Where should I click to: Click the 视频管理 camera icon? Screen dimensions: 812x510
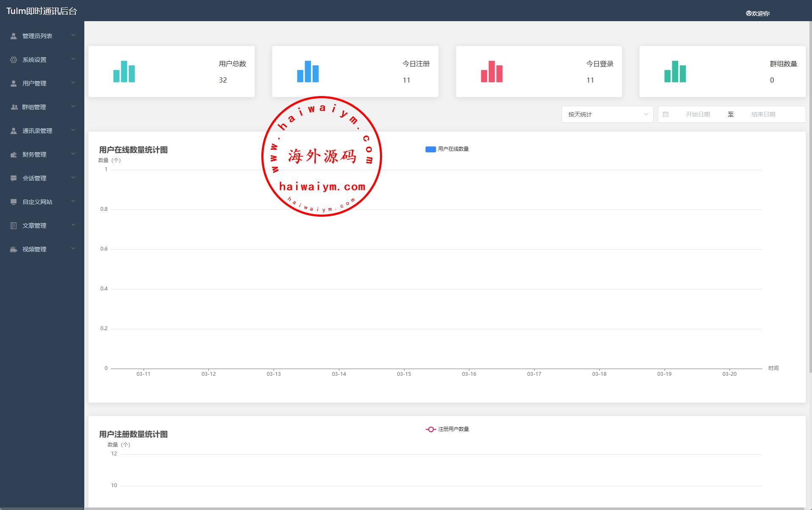pyautogui.click(x=14, y=249)
